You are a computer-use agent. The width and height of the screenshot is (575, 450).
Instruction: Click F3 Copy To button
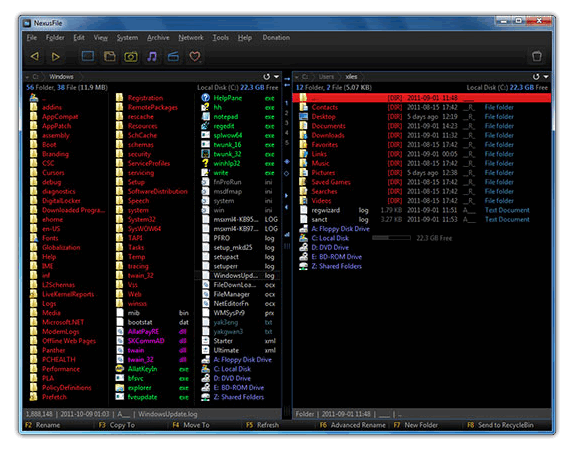click(117, 425)
